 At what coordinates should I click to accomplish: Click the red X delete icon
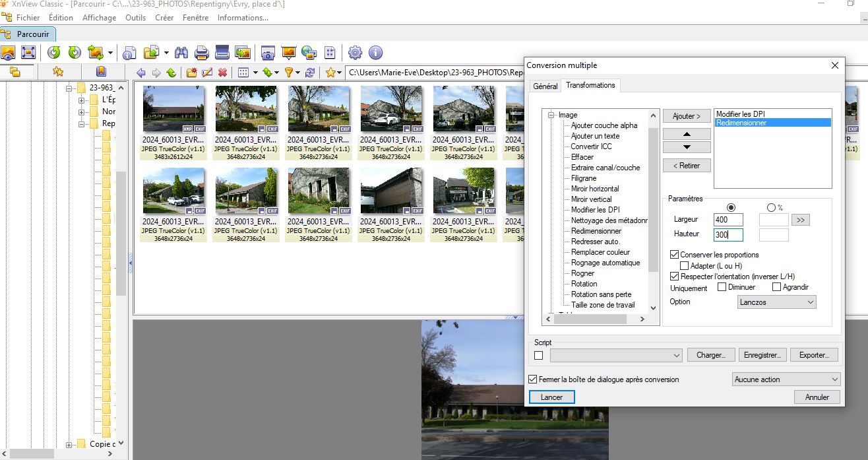coord(223,73)
